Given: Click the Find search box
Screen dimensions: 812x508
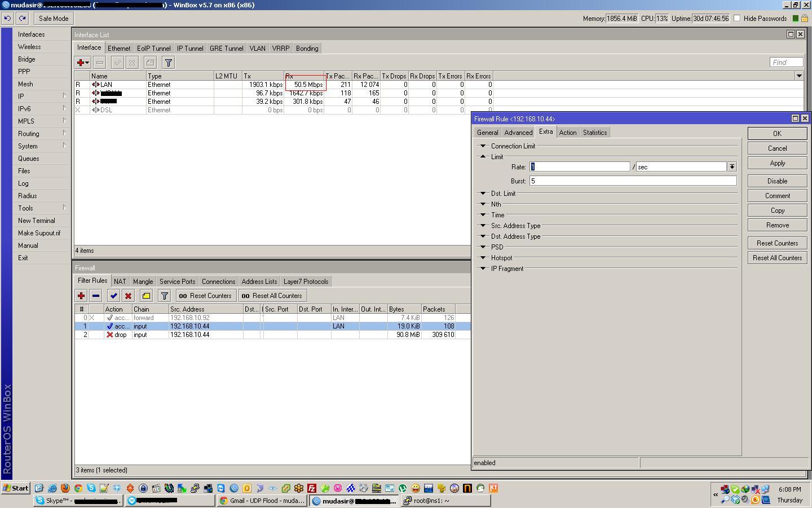Looking at the screenshot, I should [786, 63].
